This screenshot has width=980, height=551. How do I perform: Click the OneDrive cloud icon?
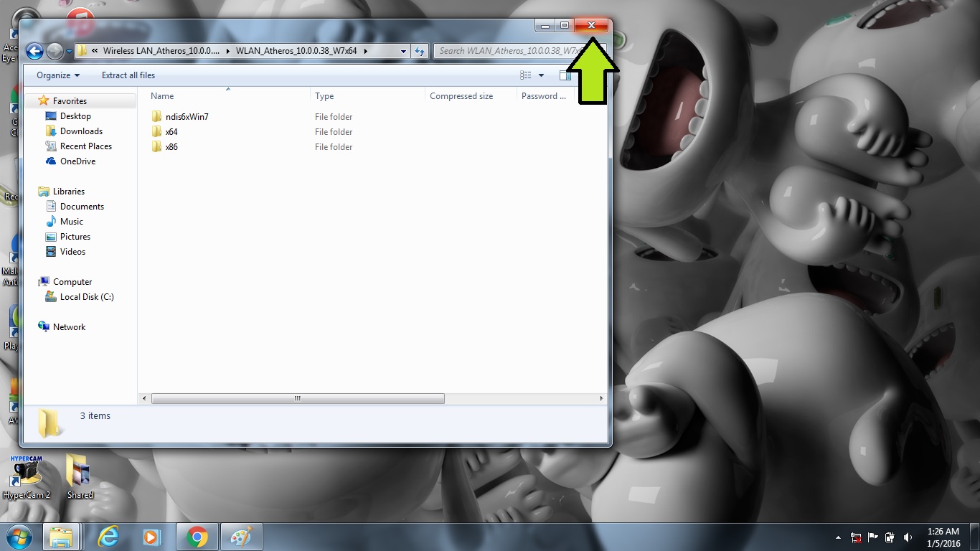click(51, 161)
